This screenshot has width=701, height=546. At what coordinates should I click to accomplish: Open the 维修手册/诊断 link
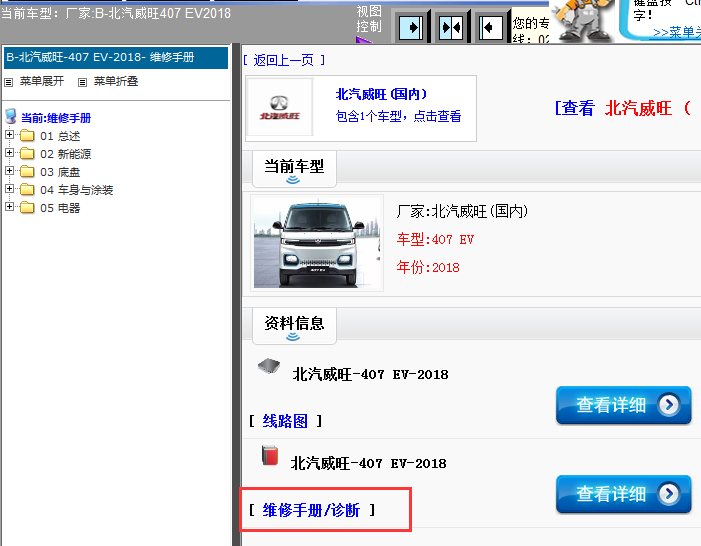tap(311, 510)
